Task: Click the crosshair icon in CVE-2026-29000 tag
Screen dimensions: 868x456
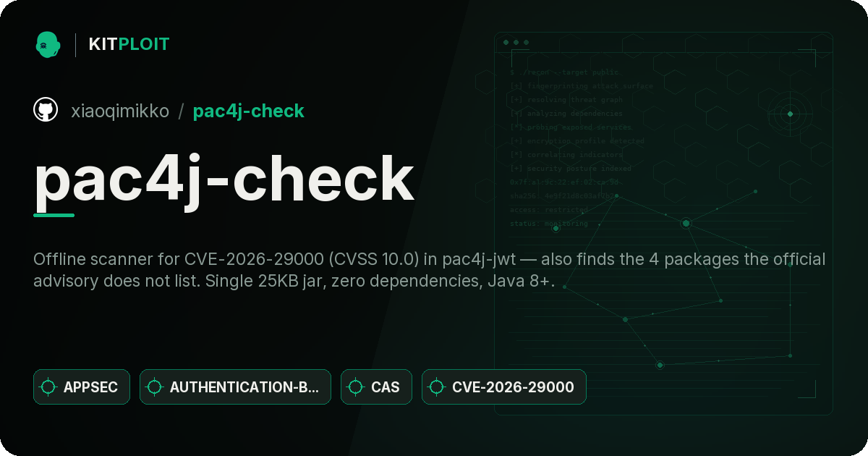Action: click(437, 387)
